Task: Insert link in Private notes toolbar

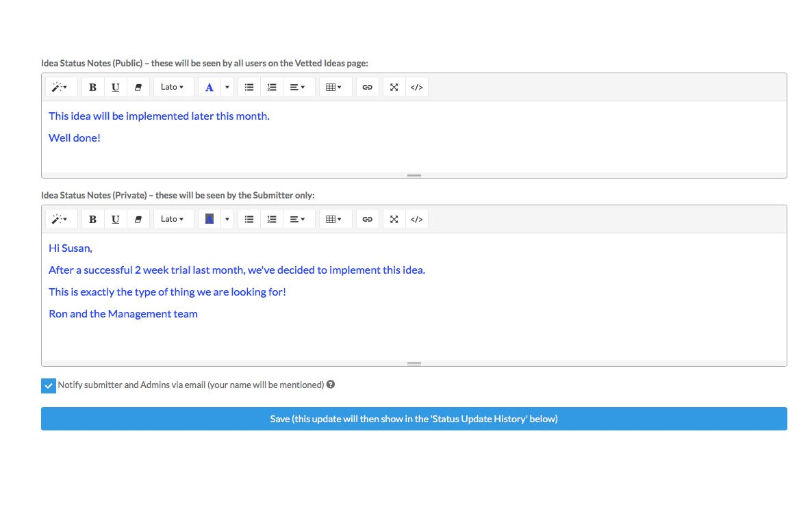Action: 367,219
